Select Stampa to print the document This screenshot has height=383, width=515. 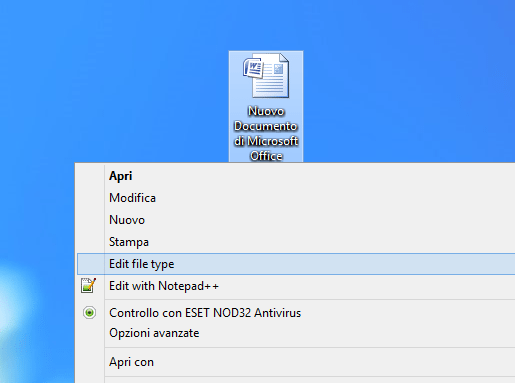coord(296,242)
